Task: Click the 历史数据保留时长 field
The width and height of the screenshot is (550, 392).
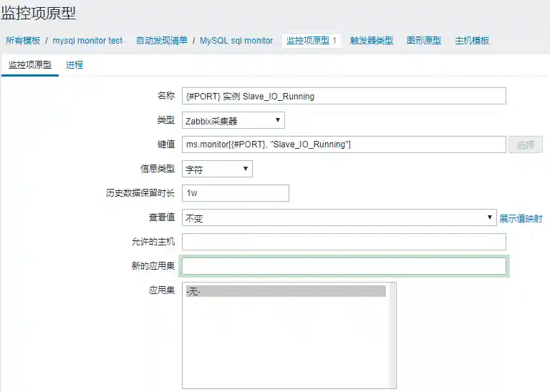Action: click(236, 193)
